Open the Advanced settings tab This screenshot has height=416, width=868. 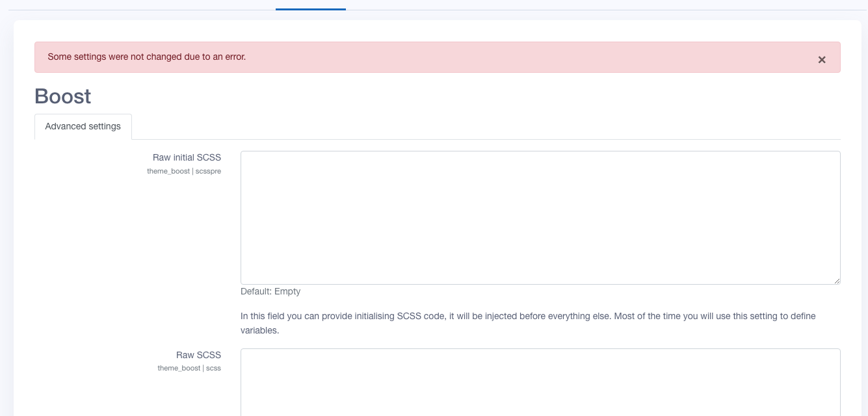coord(83,126)
